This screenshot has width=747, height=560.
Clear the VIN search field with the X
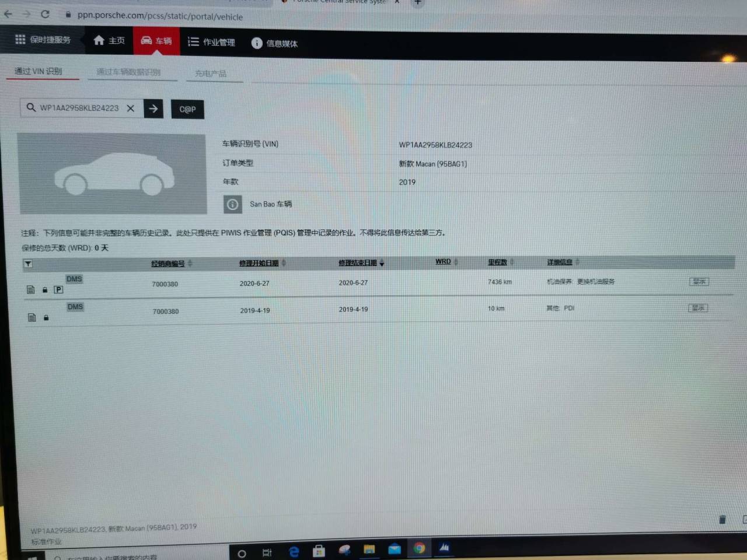point(131,108)
